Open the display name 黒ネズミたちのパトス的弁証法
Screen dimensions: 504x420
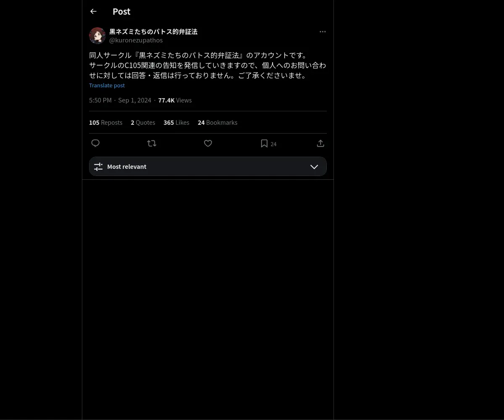[x=153, y=31]
